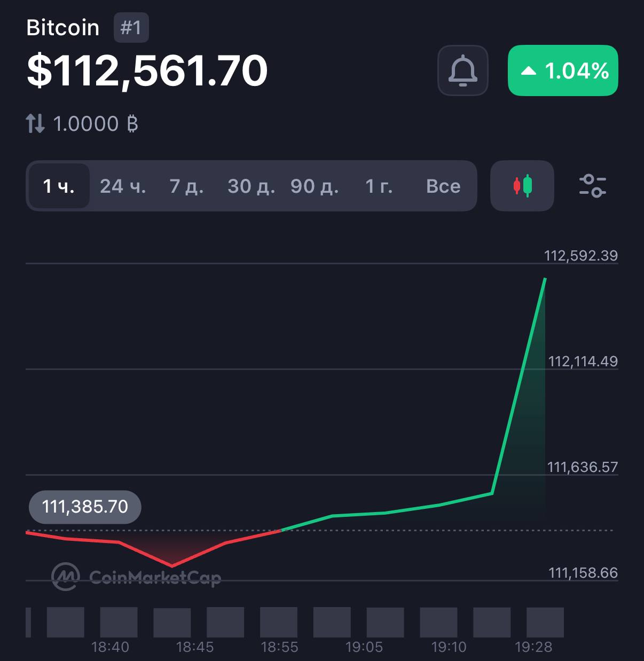This screenshot has width=644, height=661.
Task: Tap the CoinMarketCap watermark logo
Action: click(136, 576)
